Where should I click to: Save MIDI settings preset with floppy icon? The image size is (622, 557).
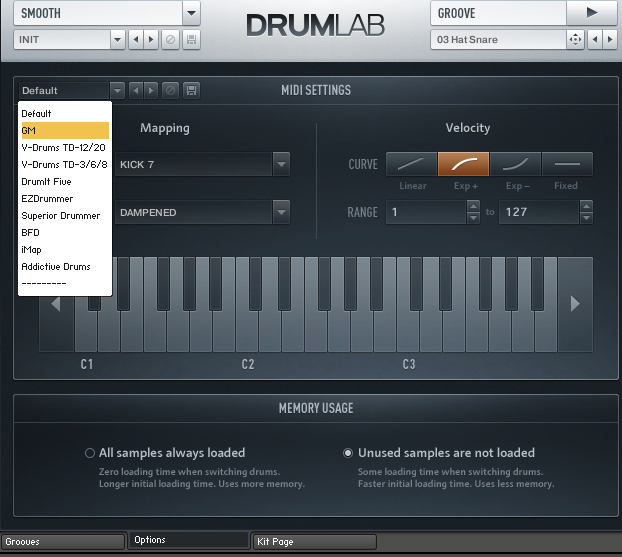click(x=191, y=90)
